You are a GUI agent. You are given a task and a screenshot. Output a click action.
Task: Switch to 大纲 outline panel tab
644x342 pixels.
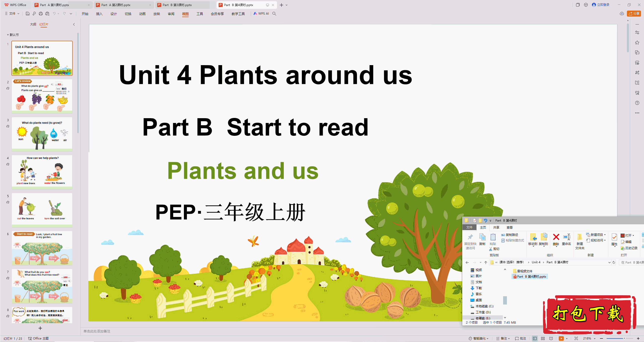pyautogui.click(x=33, y=24)
